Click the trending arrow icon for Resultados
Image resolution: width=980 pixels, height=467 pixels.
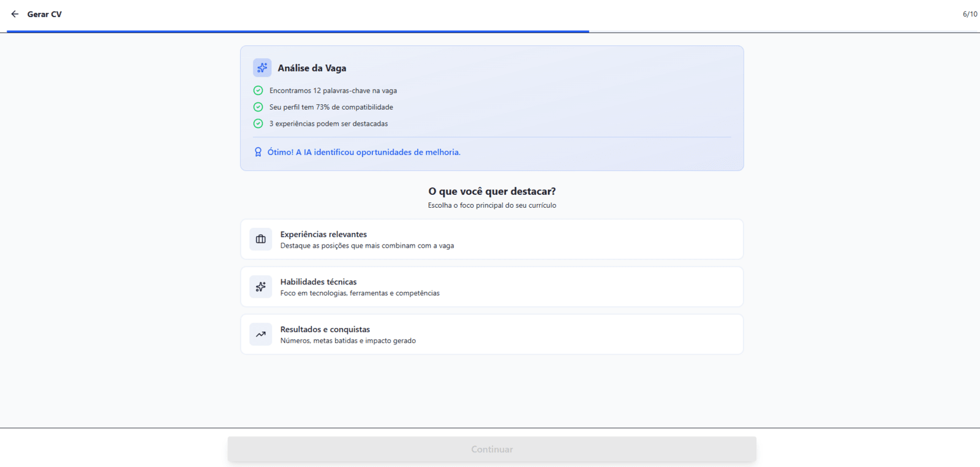tap(261, 334)
